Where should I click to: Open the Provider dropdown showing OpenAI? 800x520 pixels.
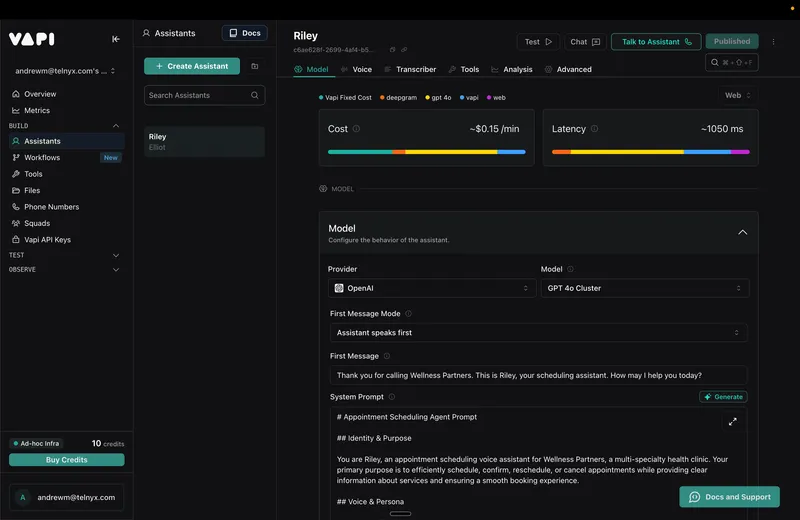(432, 288)
